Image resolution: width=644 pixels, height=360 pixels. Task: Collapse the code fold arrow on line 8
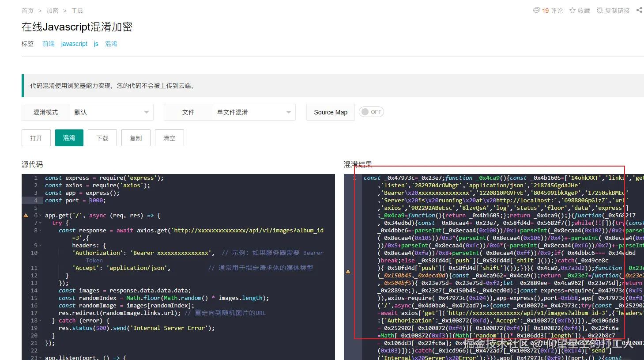point(41,231)
